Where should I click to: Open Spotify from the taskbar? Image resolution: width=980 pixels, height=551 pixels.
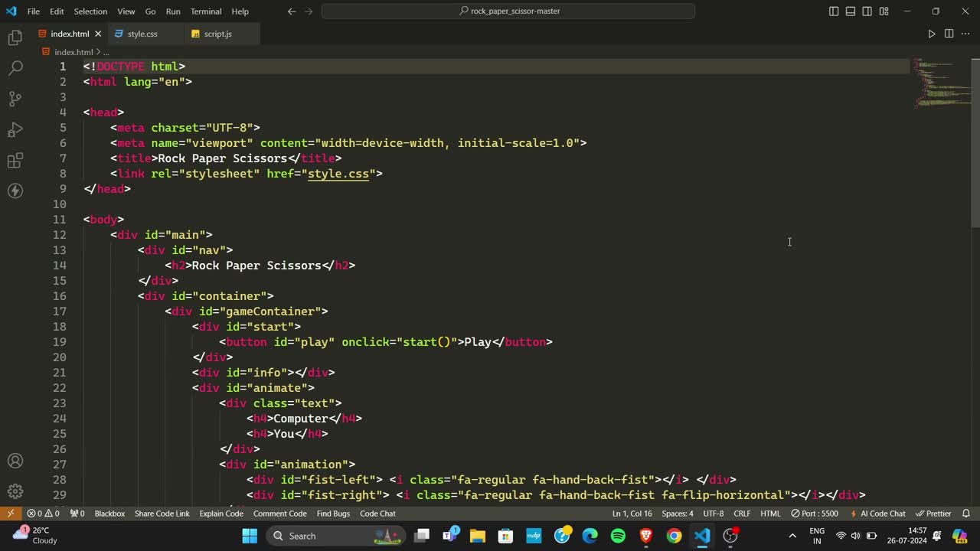coord(618,536)
